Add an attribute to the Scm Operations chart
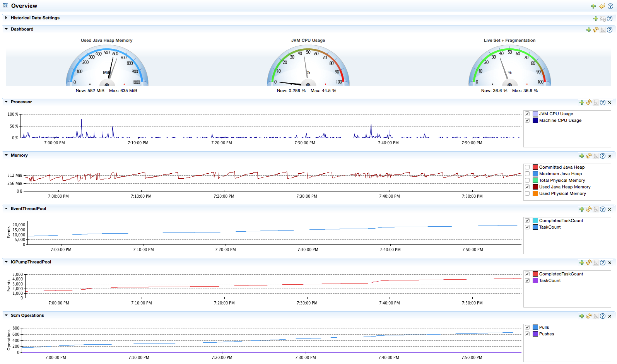 click(x=582, y=316)
